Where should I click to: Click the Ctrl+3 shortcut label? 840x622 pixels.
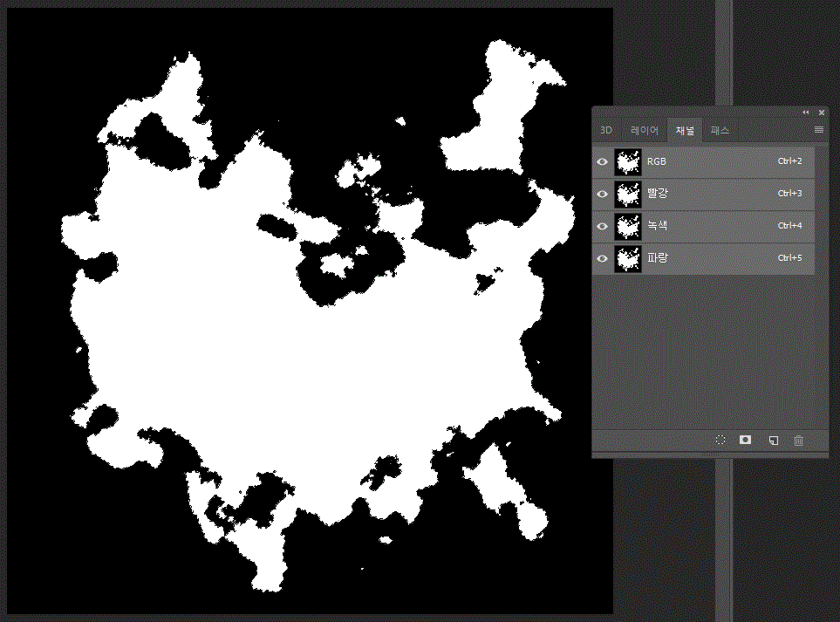coord(789,193)
